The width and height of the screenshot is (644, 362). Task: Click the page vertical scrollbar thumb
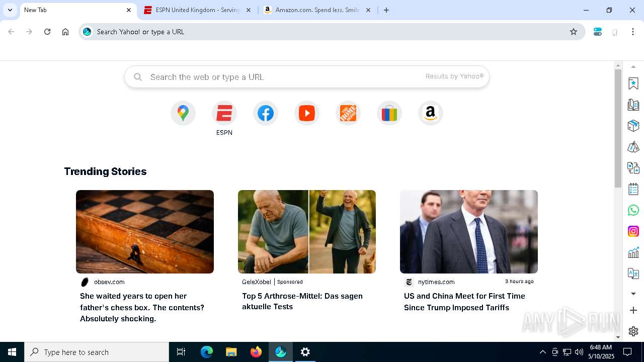pos(618,128)
